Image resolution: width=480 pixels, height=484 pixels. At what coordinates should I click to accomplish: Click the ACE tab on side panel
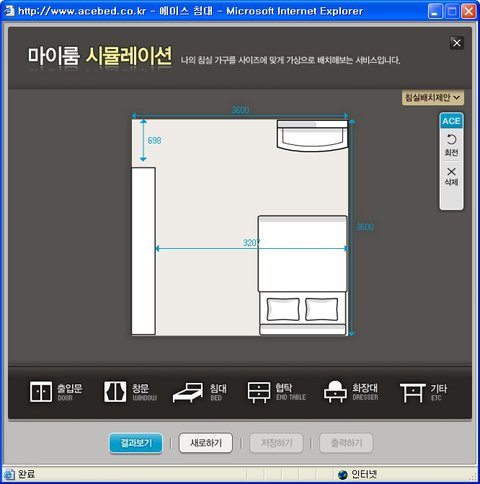click(451, 121)
